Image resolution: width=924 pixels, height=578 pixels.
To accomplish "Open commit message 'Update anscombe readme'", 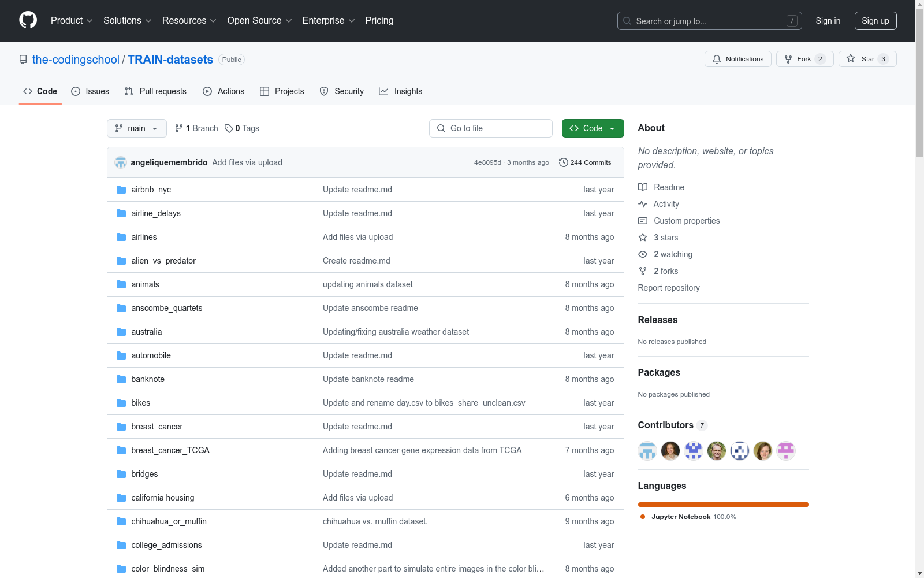I will coord(370,308).
